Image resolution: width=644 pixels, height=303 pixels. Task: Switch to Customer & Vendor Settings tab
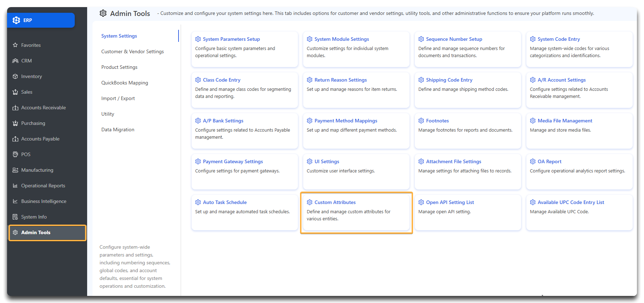[132, 51]
